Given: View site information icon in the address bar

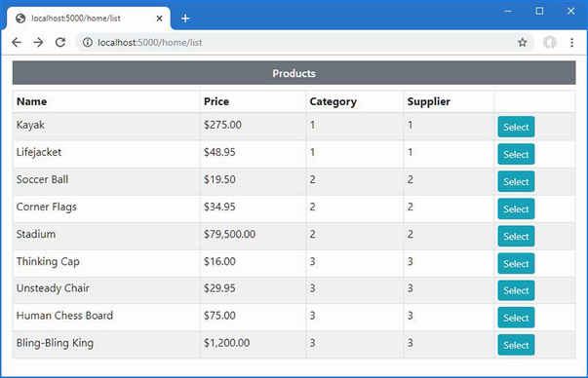Looking at the screenshot, I should (88, 42).
